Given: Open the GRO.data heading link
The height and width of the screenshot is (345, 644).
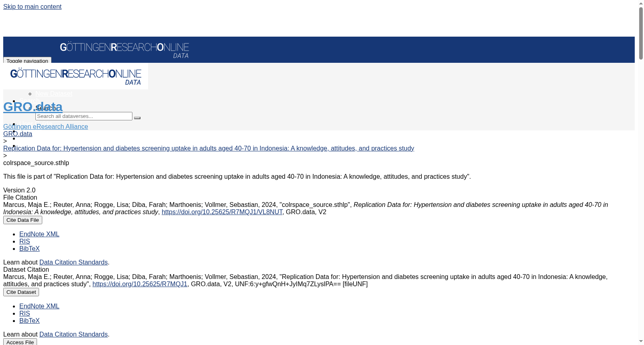Looking at the screenshot, I should pos(33,107).
